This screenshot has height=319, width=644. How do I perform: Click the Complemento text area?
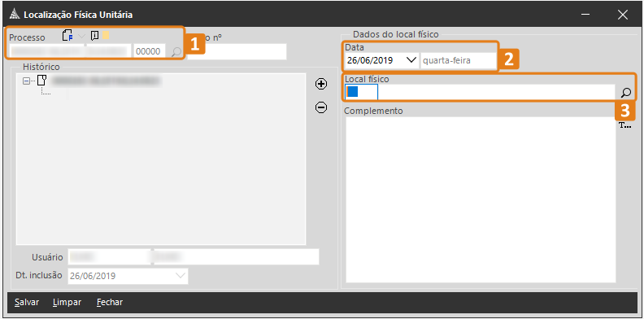click(481, 200)
